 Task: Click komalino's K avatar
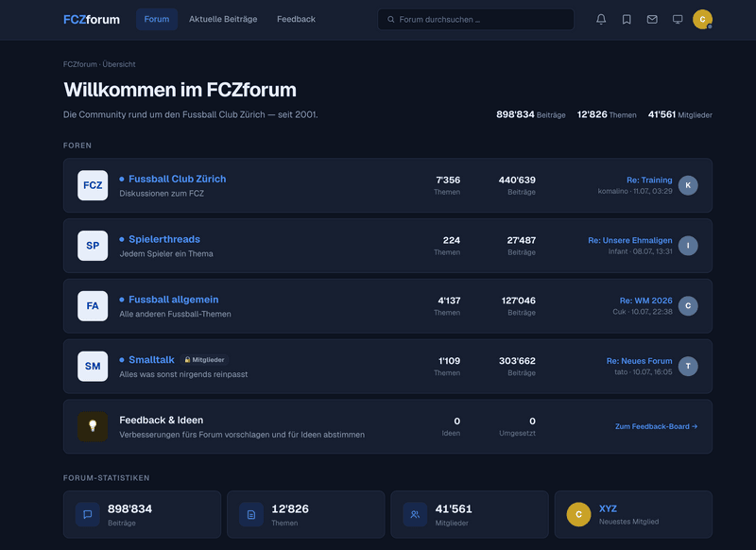(x=688, y=185)
